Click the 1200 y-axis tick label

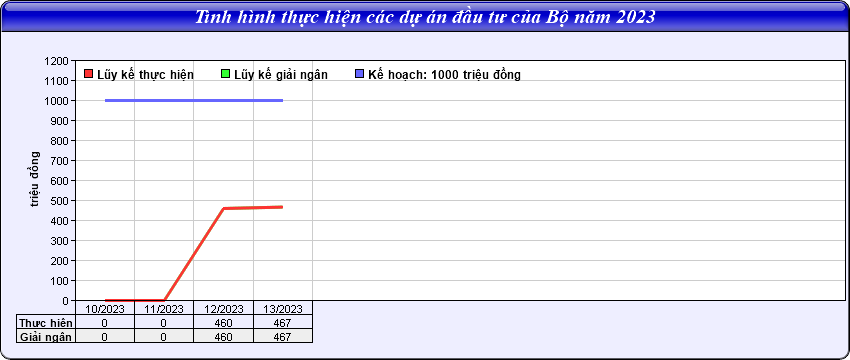pos(58,61)
